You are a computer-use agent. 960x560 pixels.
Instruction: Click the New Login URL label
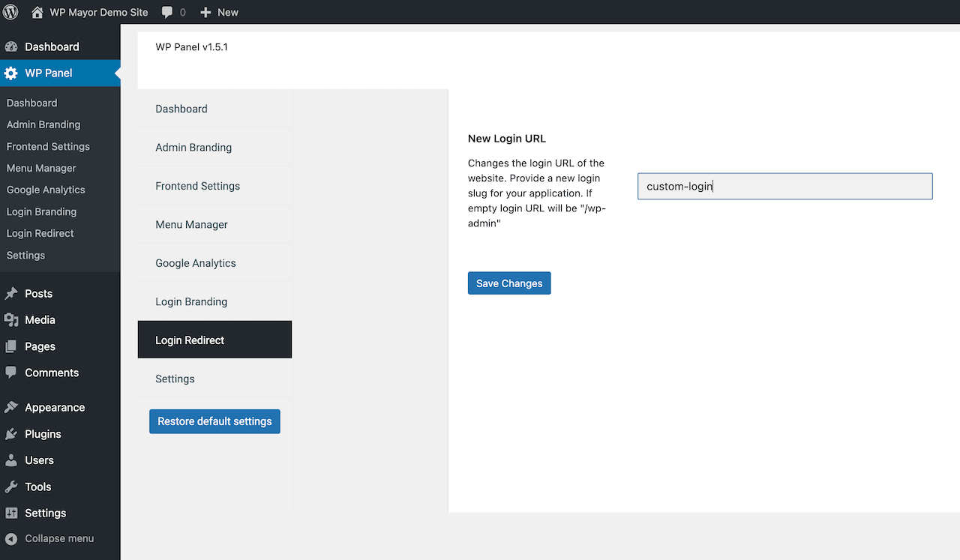[x=507, y=139]
